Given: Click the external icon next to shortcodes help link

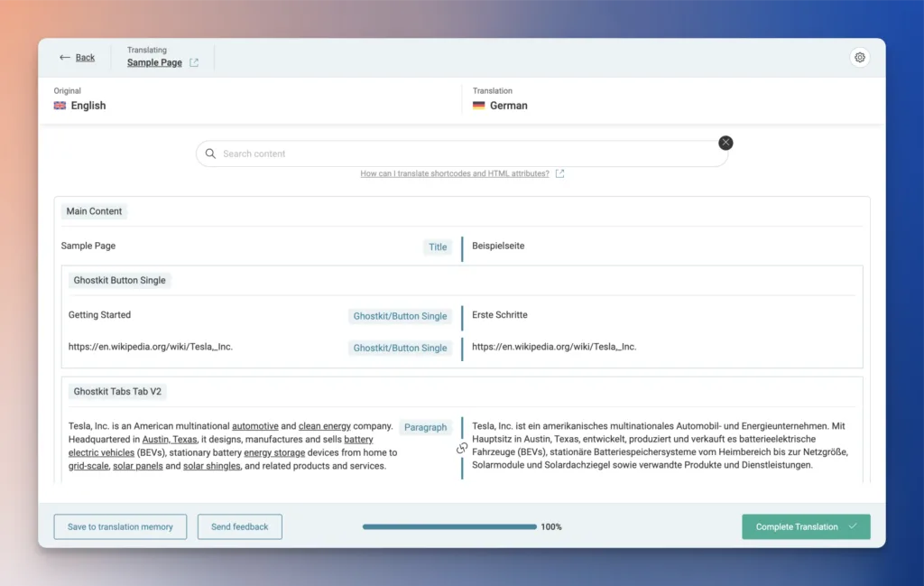Looking at the screenshot, I should 559,173.
